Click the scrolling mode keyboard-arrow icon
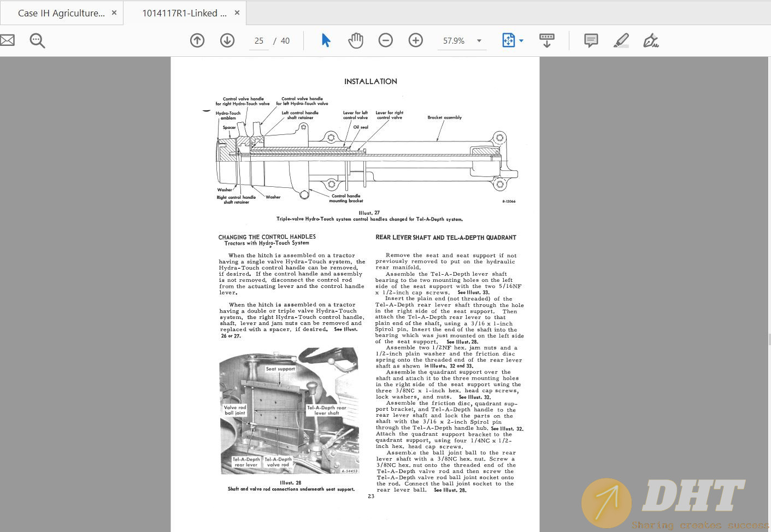Viewport: 771px width, 532px height. coord(547,40)
